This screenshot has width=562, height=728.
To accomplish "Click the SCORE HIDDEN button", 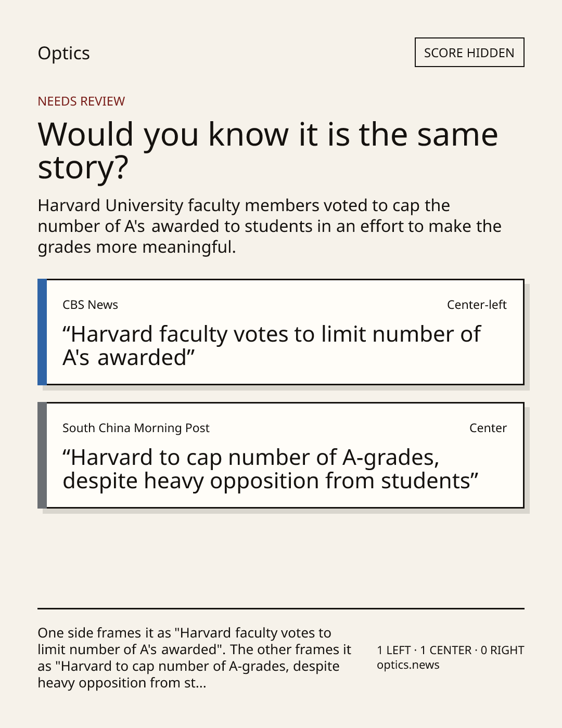I will click(469, 53).
